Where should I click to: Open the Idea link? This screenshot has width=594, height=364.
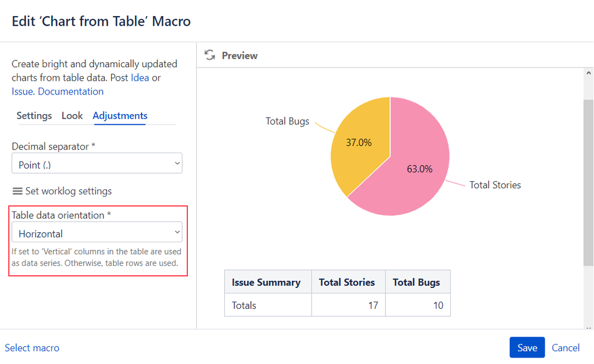coord(140,78)
